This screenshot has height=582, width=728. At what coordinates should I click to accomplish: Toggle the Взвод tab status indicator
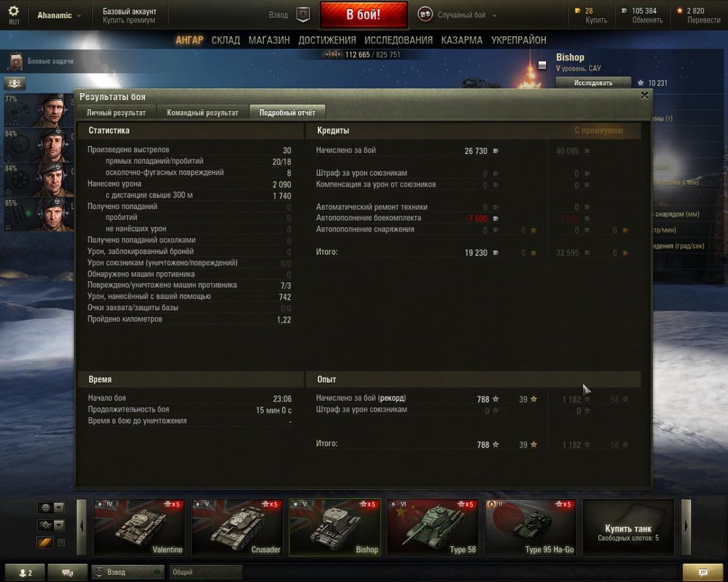[x=157, y=572]
